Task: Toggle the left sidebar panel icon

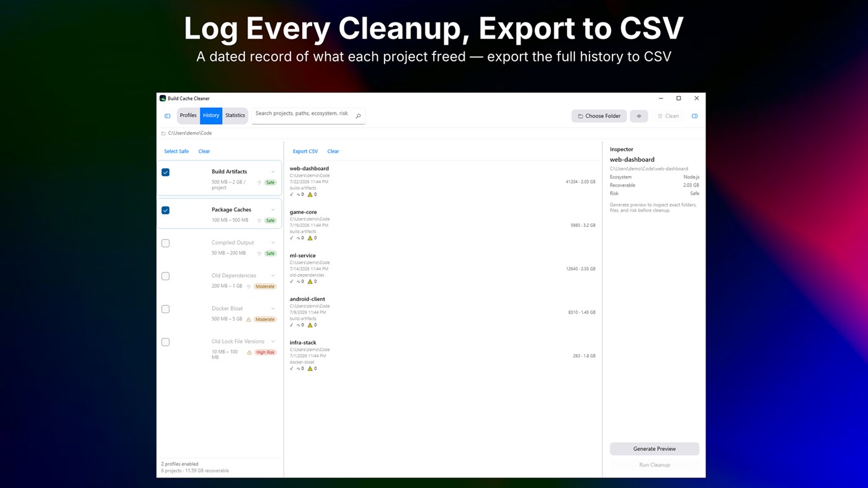Action: coord(168,116)
